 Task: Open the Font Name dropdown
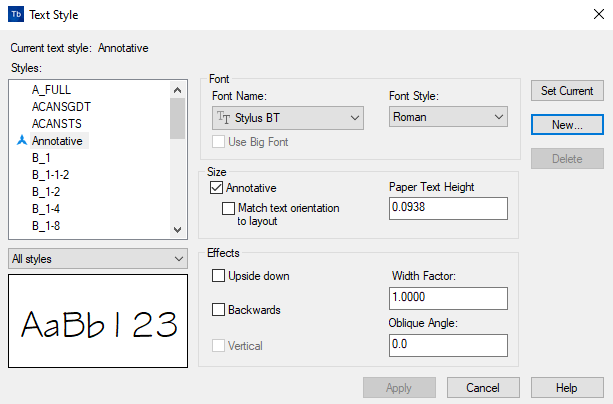pos(288,118)
